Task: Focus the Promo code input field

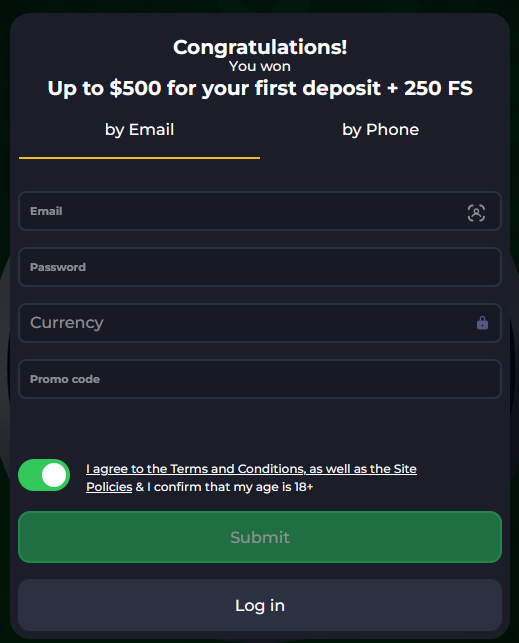Action: [x=260, y=379]
